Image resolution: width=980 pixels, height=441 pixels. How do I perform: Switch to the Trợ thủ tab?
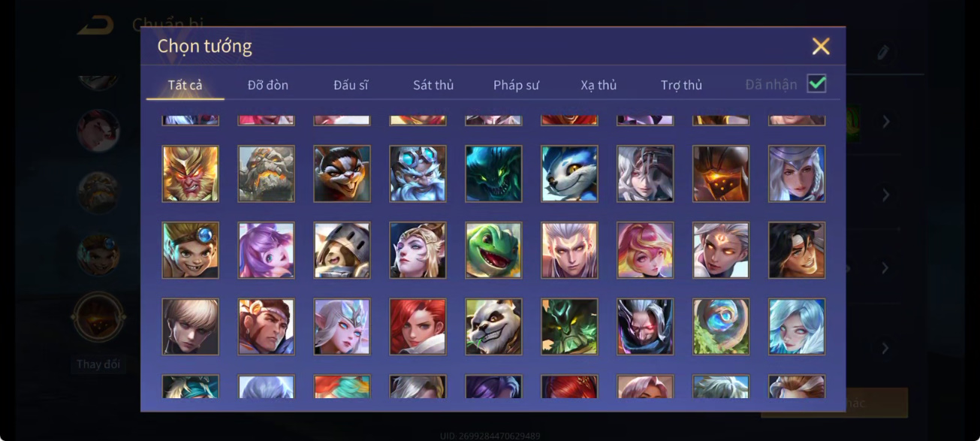pos(681,85)
